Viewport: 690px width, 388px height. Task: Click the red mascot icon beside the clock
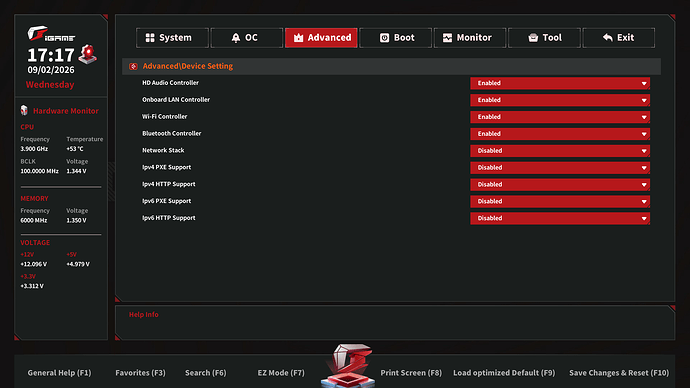(88, 54)
